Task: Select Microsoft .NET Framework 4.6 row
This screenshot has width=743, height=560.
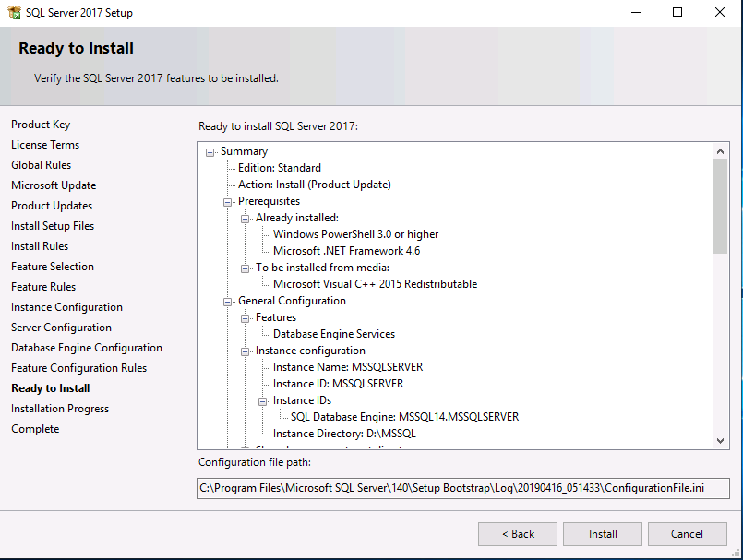Action: 347,251
